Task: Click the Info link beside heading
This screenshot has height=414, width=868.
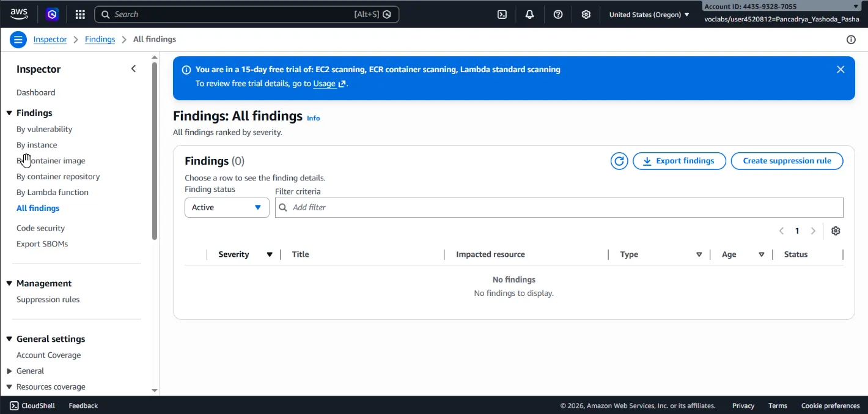Action: (313, 118)
